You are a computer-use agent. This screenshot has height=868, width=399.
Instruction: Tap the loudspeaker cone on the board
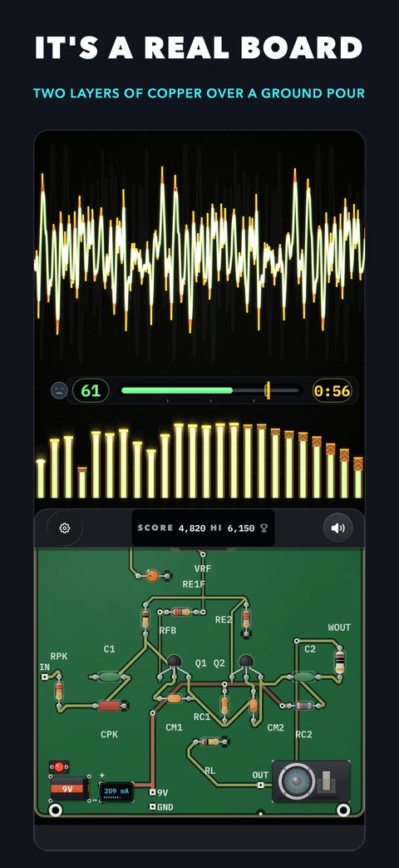tap(296, 781)
